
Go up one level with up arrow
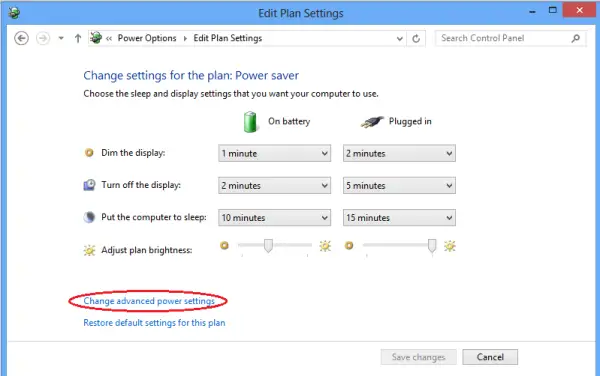pos(78,38)
